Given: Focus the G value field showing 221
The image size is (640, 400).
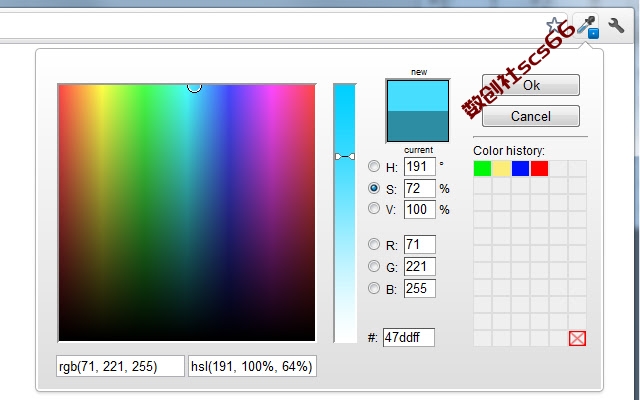Looking at the screenshot, I should 420,267.
